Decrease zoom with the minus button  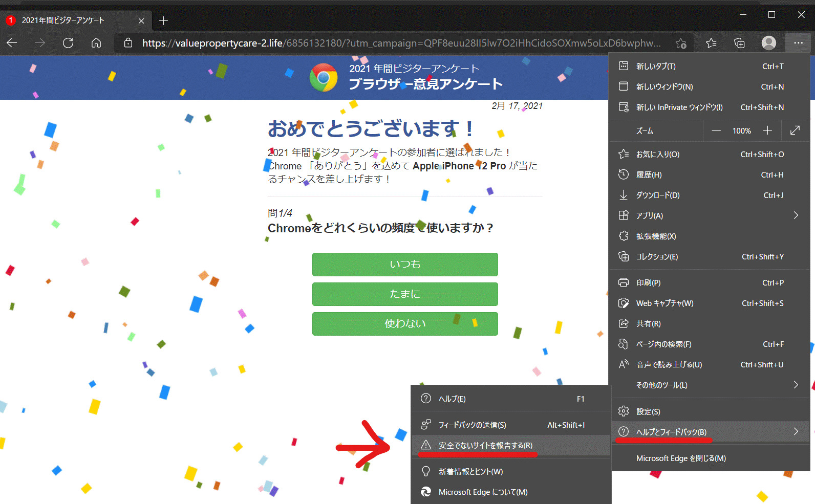pyautogui.click(x=716, y=130)
